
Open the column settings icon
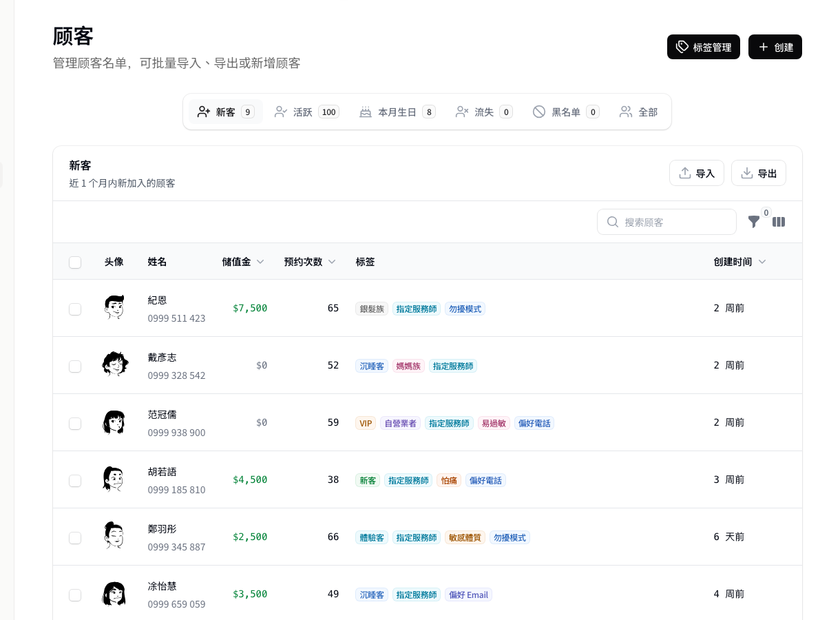pyautogui.click(x=779, y=222)
